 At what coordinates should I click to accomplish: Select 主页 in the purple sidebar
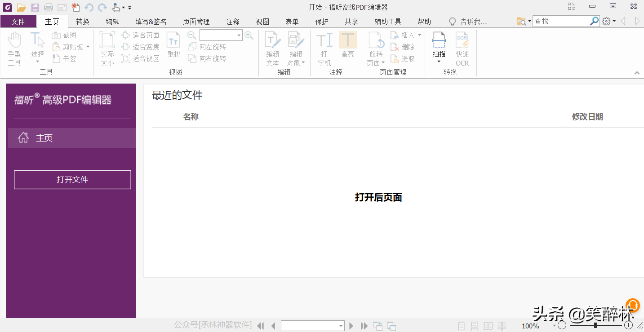(72, 138)
